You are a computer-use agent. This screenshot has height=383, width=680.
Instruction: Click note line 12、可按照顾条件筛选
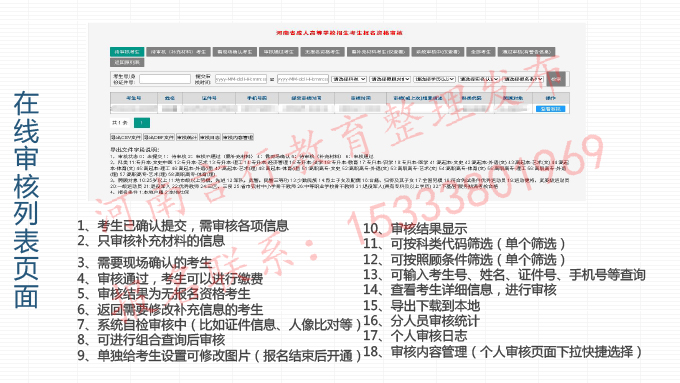[x=464, y=260]
